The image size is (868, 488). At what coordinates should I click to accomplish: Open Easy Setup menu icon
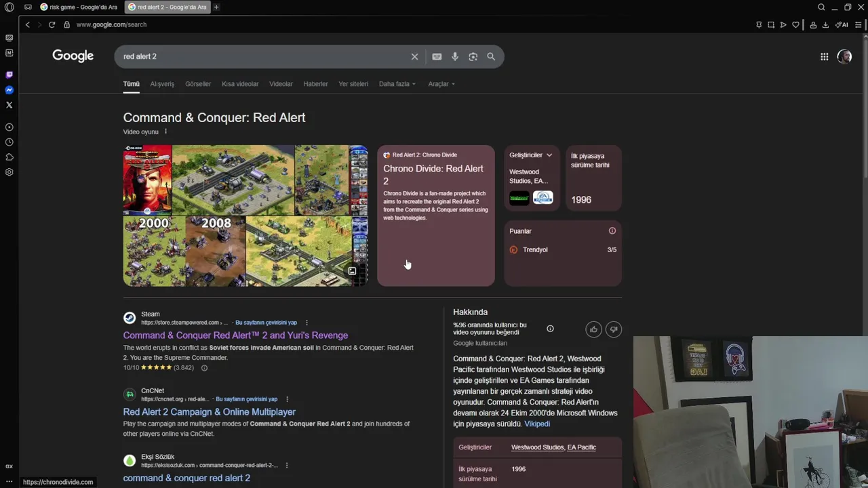(858, 24)
